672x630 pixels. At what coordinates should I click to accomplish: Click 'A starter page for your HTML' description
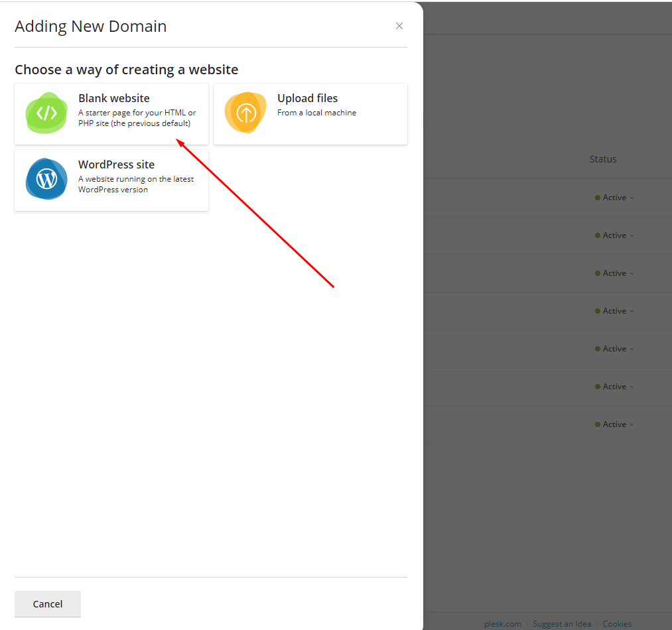point(137,118)
